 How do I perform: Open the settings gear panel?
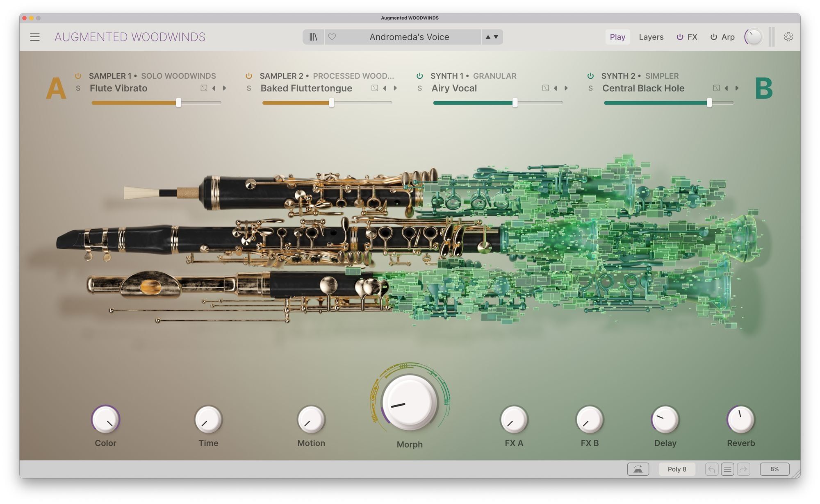[x=788, y=37]
